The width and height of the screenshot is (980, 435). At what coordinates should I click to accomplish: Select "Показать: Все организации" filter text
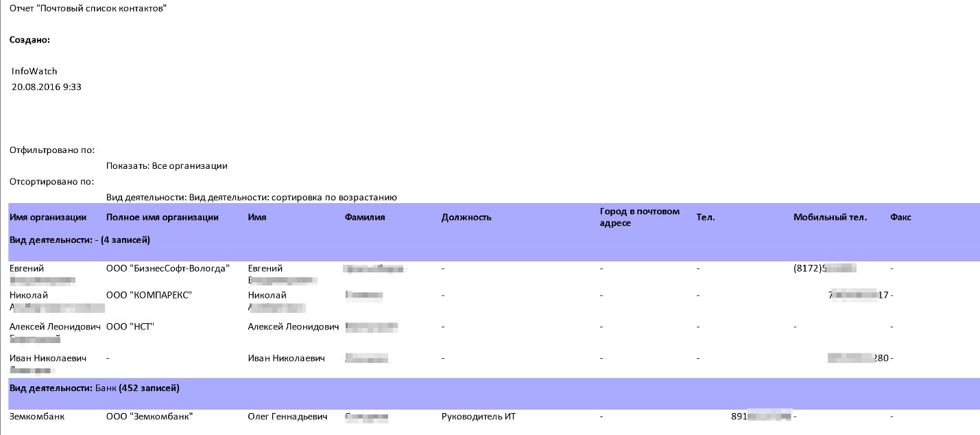point(167,166)
